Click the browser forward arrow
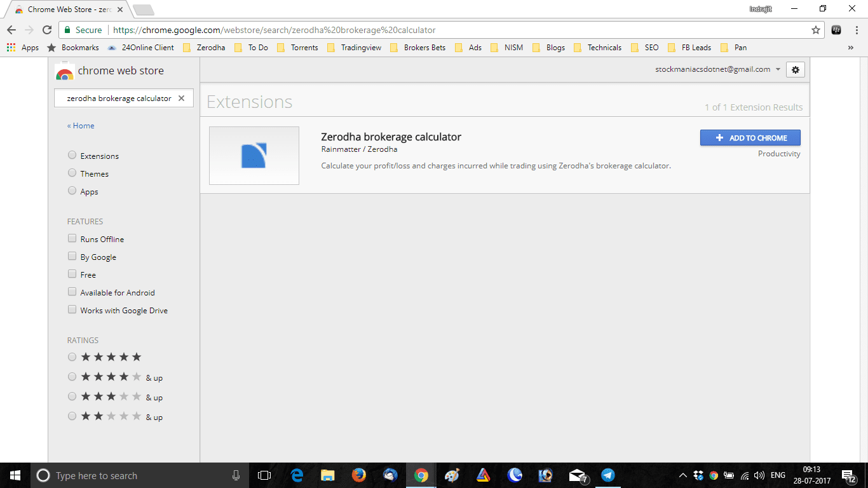The height and width of the screenshot is (488, 868). click(29, 30)
